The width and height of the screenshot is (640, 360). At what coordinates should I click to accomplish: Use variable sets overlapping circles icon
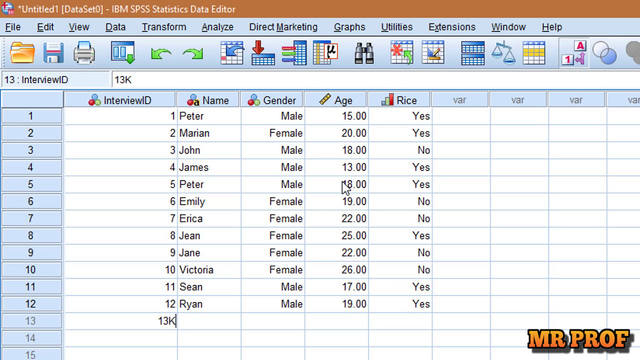pos(604,53)
